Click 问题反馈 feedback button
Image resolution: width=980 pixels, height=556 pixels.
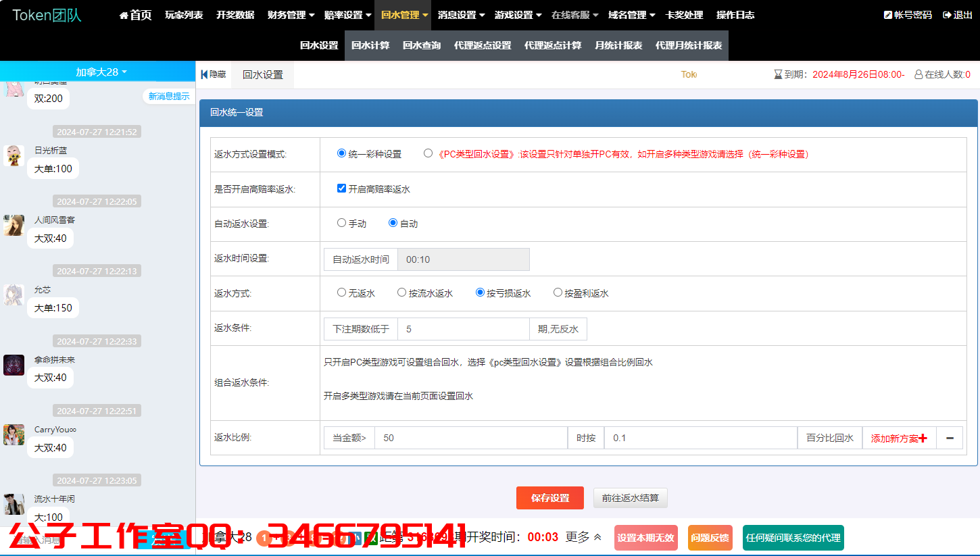pos(710,538)
